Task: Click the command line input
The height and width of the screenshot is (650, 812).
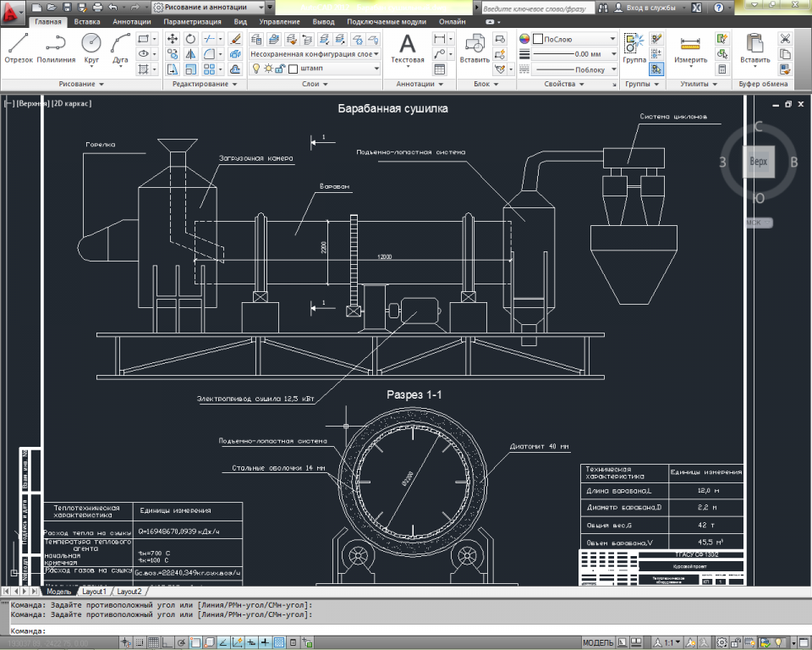Action: pyautogui.click(x=404, y=631)
